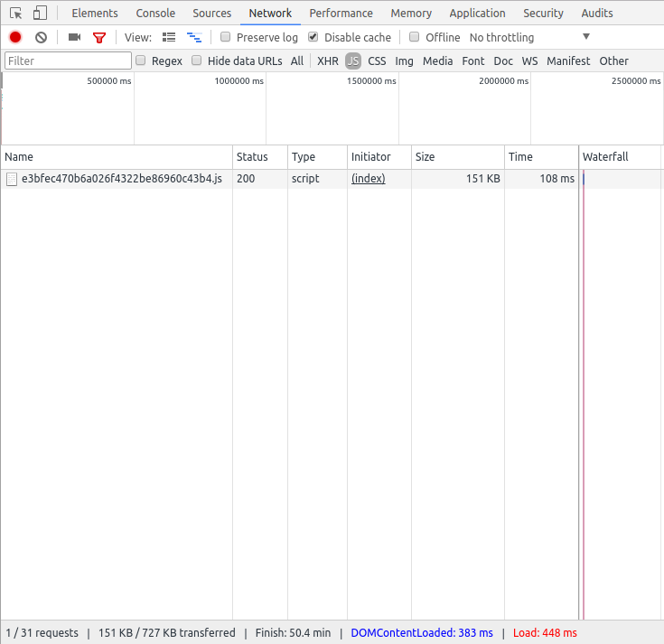Switch to large request rows view
664x644 pixels.
click(169, 37)
